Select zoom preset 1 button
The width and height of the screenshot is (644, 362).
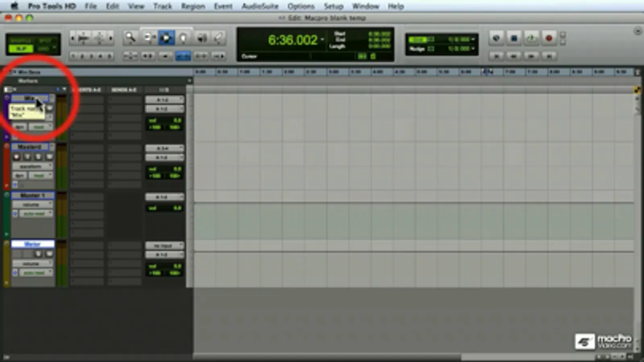[73, 56]
